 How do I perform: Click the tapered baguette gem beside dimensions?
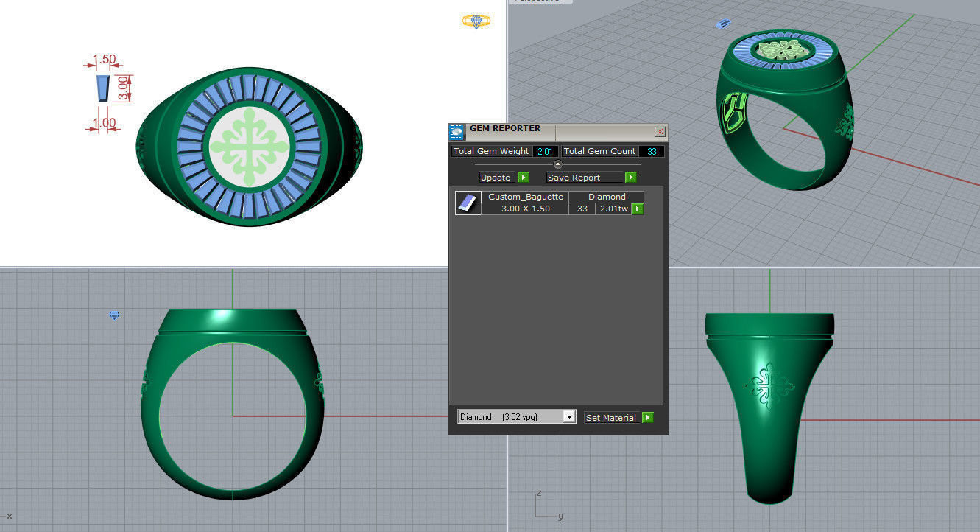(103, 88)
